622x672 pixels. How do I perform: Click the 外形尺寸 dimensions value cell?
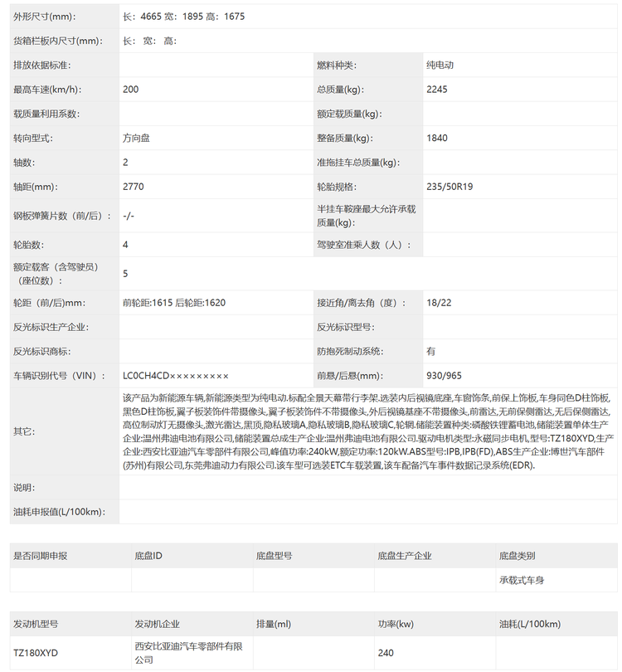click(x=183, y=17)
